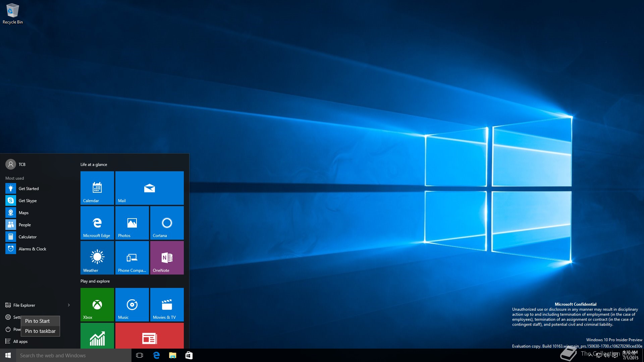644x362 pixels.
Task: Open Get Started from Most used
Action: pos(39,188)
